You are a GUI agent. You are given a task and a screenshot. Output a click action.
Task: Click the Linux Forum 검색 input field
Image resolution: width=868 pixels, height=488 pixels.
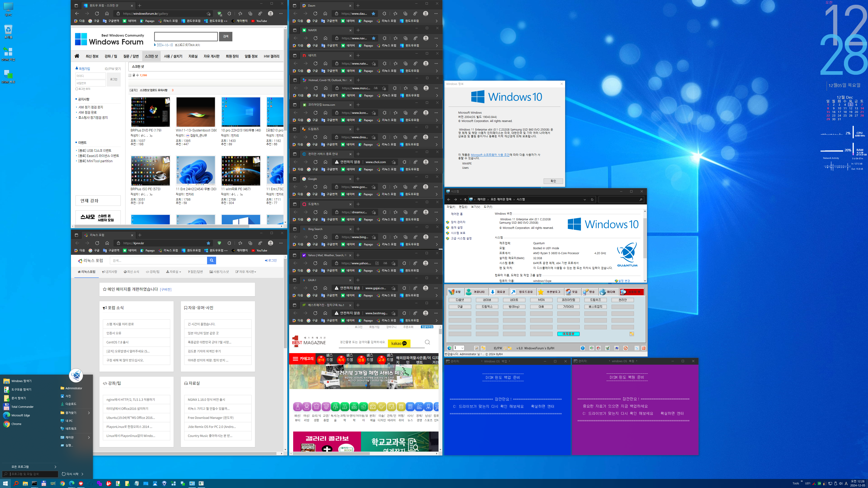(158, 260)
